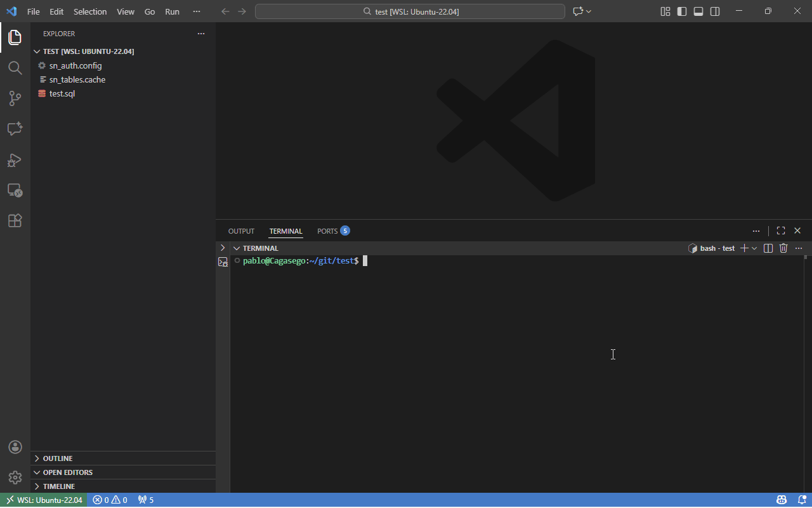Switch to the PORTS tab
Screen dimensions: 812x508
(326, 231)
